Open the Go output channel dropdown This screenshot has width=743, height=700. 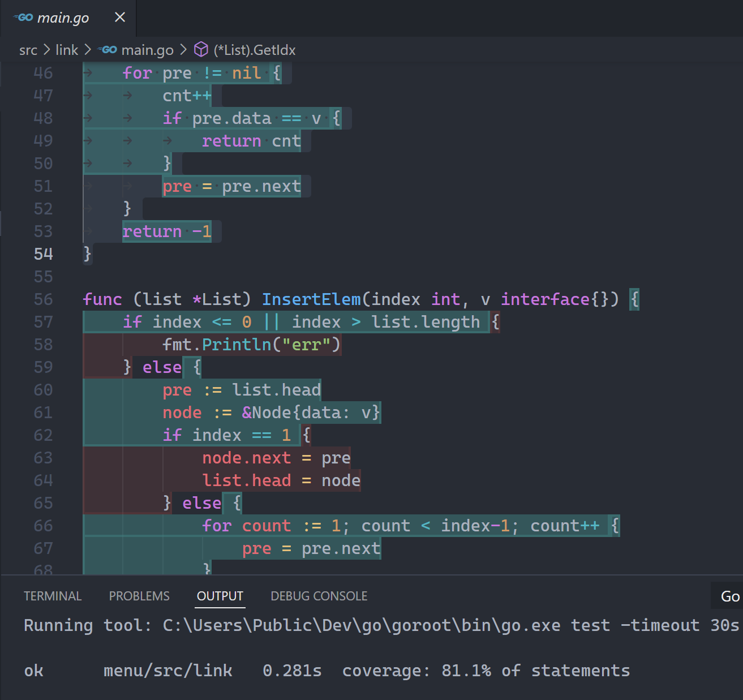pos(729,596)
